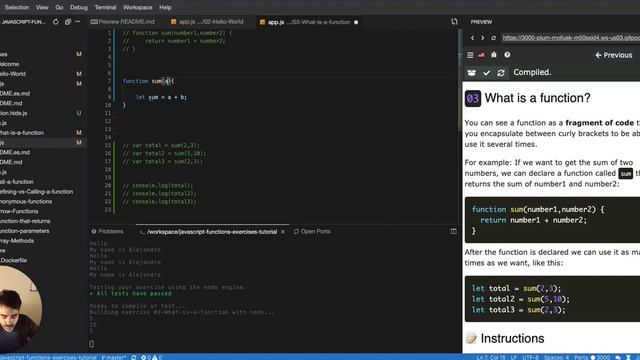Click the presenter webcam thumbnail

20,309
